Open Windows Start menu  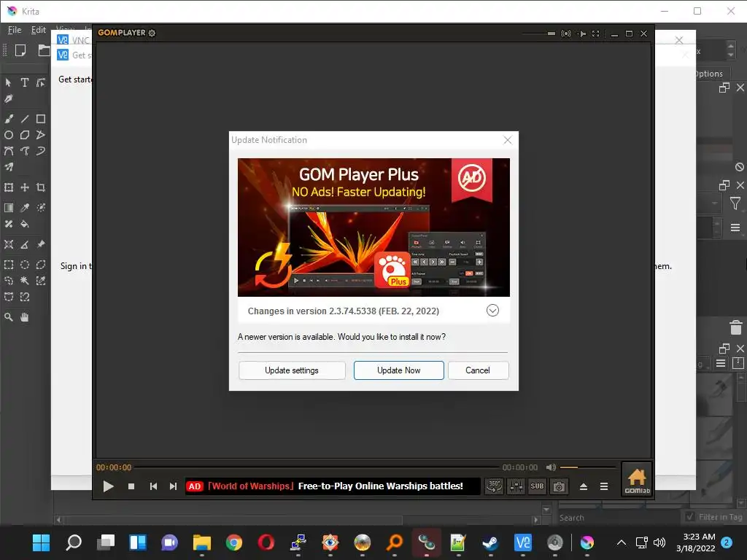pos(41,542)
